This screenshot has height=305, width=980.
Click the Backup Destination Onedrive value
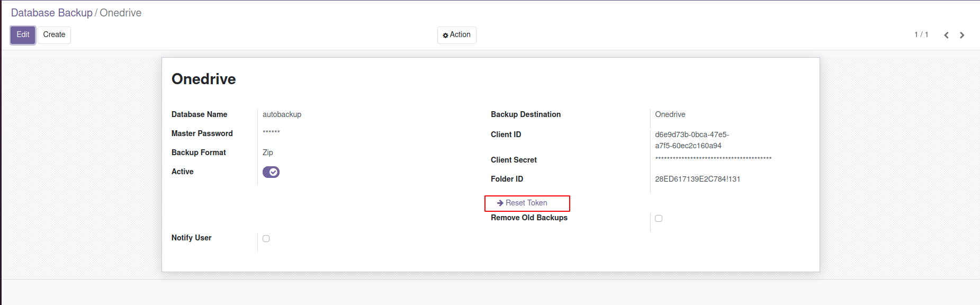tap(670, 114)
